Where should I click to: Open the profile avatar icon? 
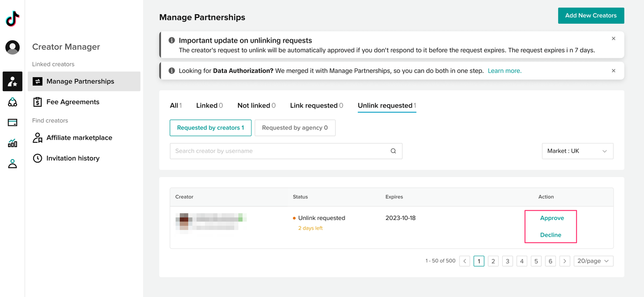13,47
